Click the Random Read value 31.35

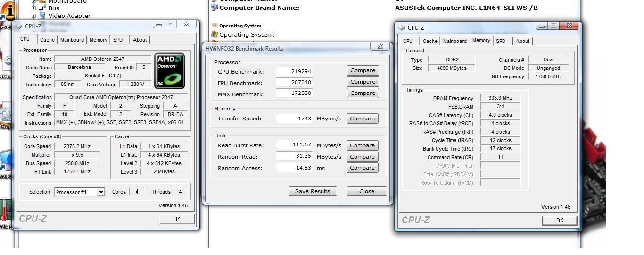pyautogui.click(x=294, y=156)
